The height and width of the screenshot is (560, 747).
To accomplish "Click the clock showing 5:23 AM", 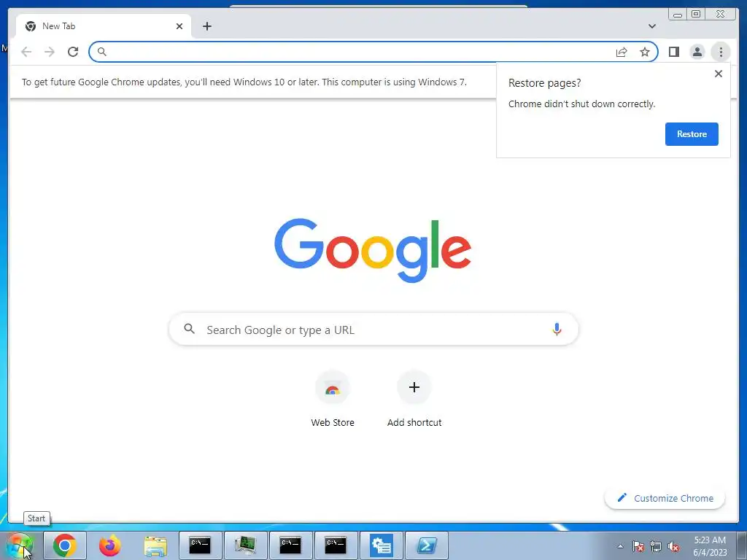I will [710, 546].
